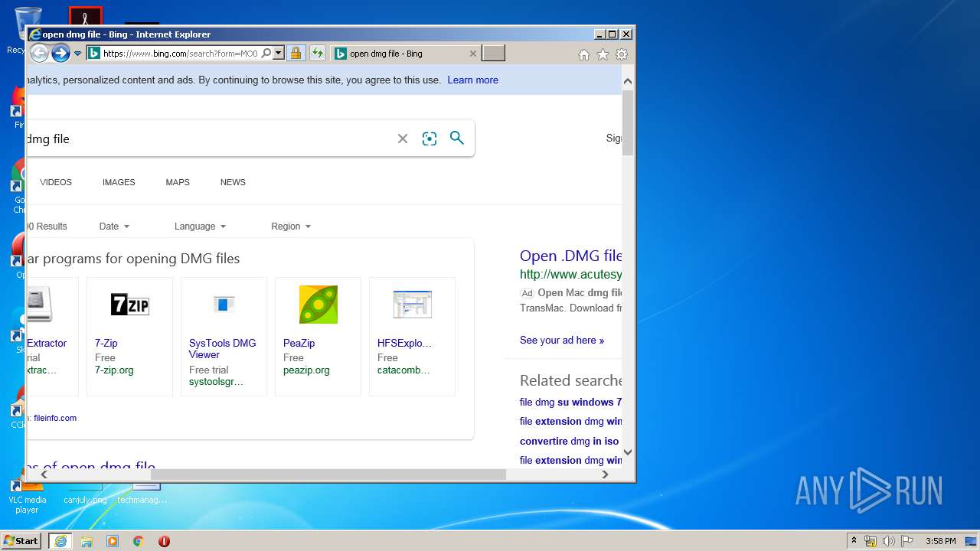Image resolution: width=980 pixels, height=551 pixels.
Task: Launch Chrome from the taskbar
Action: [x=138, y=541]
